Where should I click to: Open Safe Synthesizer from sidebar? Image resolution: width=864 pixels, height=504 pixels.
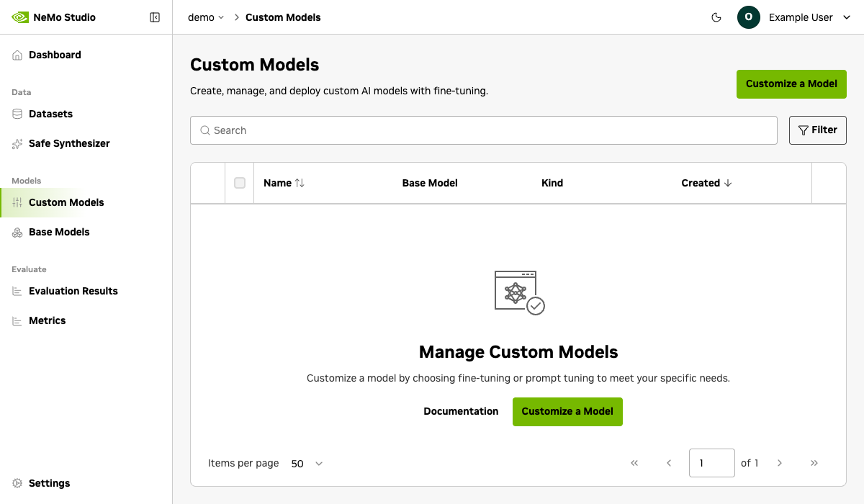(x=69, y=143)
